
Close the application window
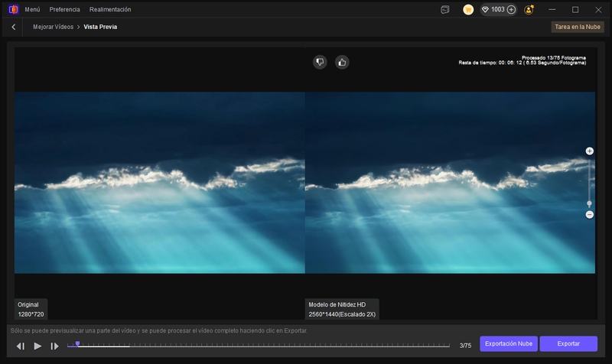point(598,10)
